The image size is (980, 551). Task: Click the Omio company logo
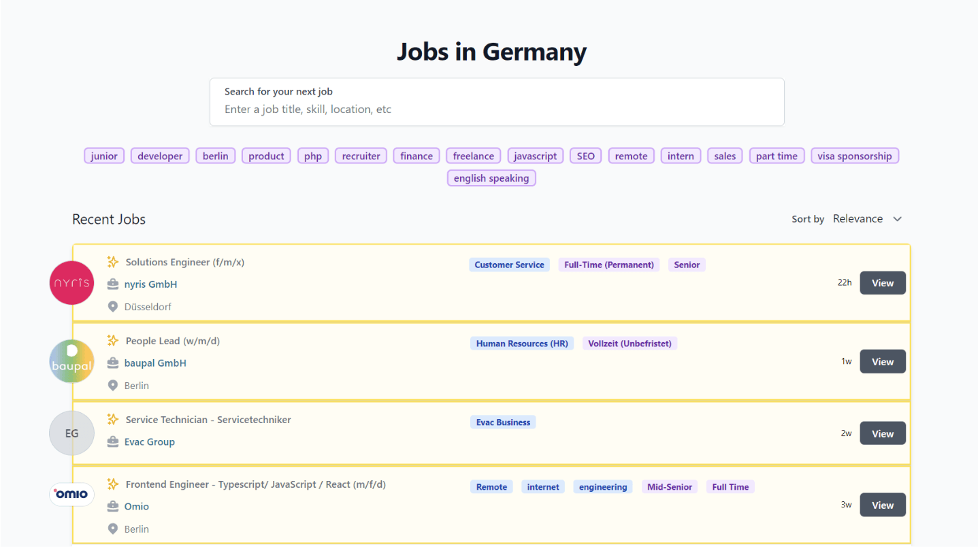pos(71,495)
